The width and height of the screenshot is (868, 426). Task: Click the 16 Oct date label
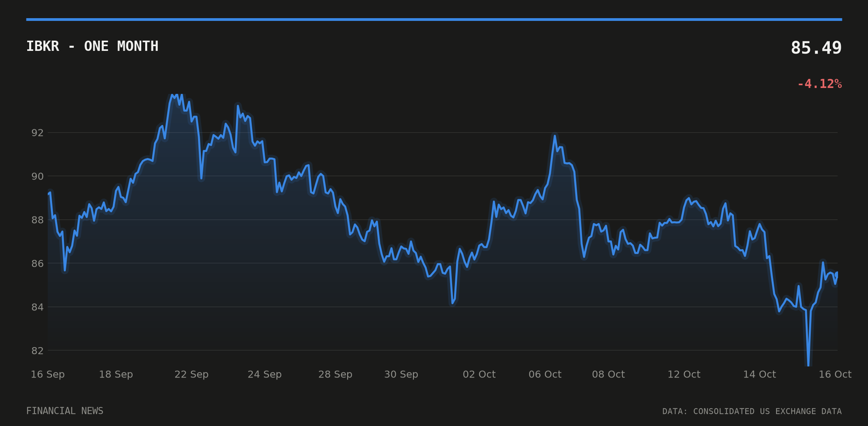click(x=835, y=374)
